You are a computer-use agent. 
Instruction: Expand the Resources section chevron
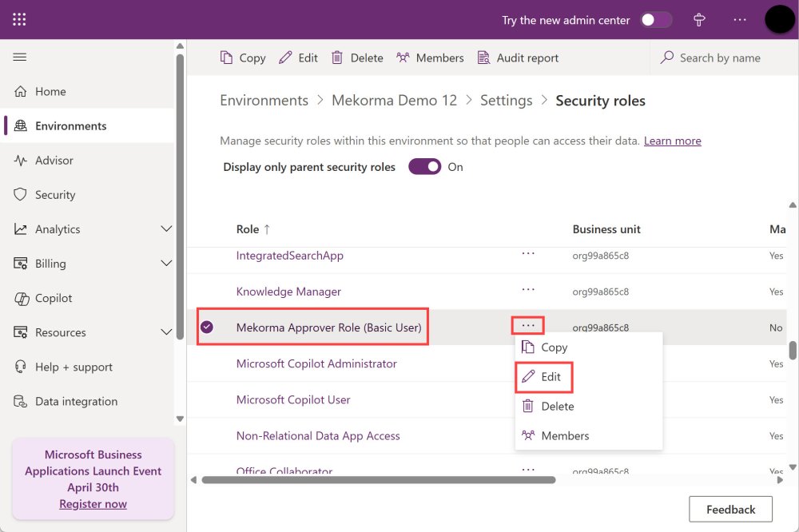(166, 332)
